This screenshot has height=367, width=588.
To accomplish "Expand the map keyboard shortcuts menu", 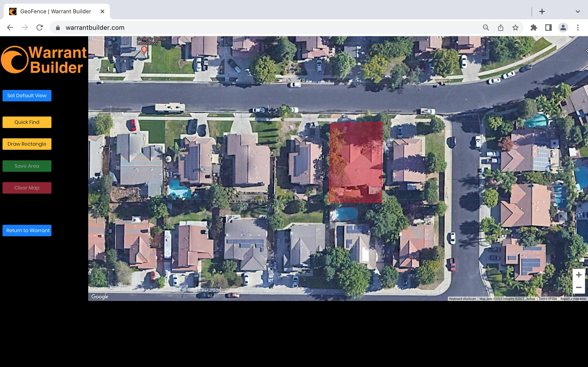I will click(x=462, y=298).
